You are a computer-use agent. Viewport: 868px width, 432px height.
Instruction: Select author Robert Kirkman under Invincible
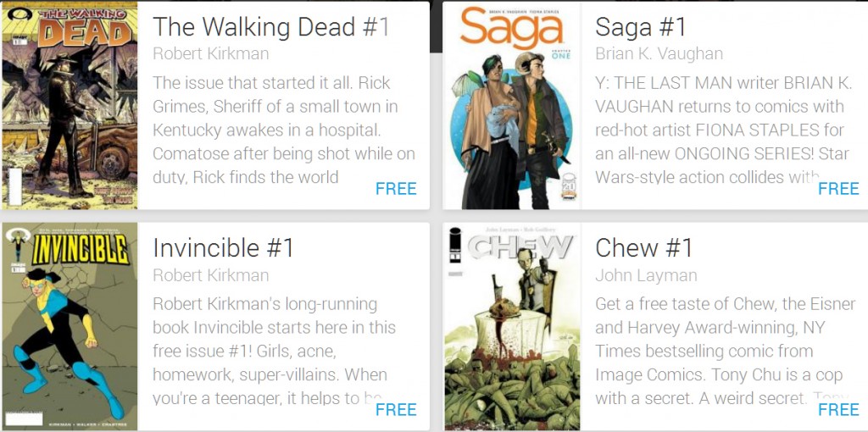coord(211,275)
